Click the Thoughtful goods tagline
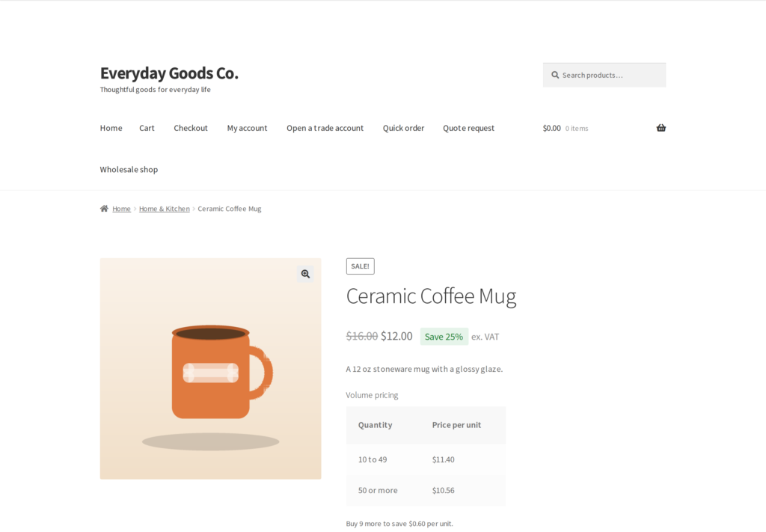Image resolution: width=766 pixels, height=532 pixels. 156,89
